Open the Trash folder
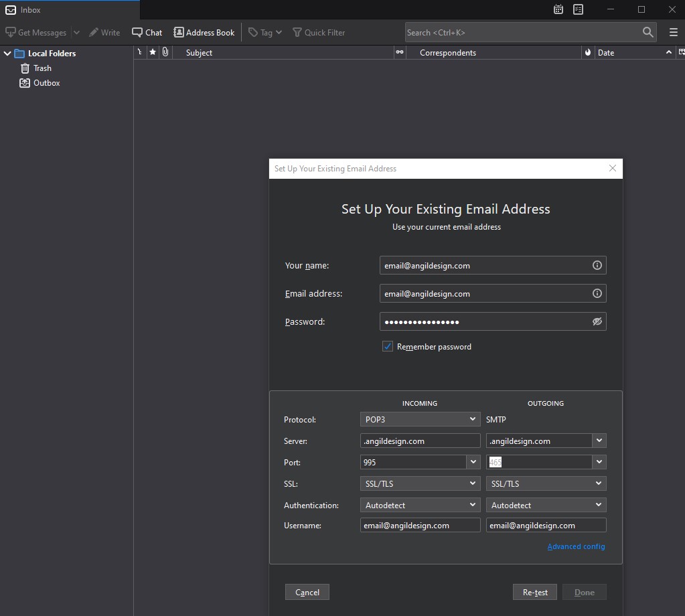The width and height of the screenshot is (685, 616). (35, 68)
